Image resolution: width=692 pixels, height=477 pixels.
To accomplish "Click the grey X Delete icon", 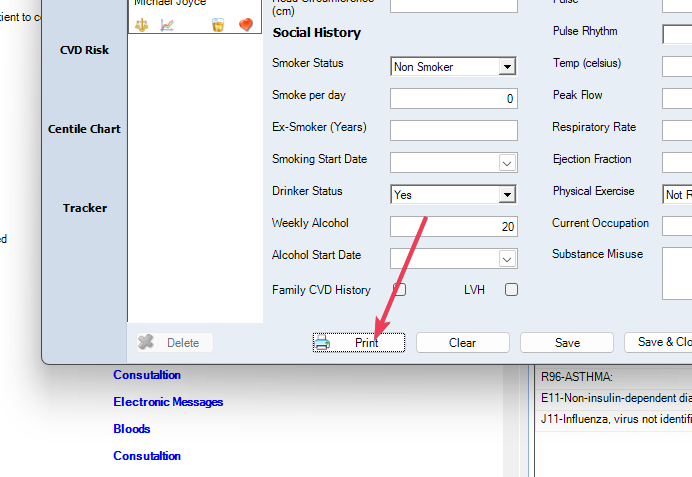I will 146,342.
